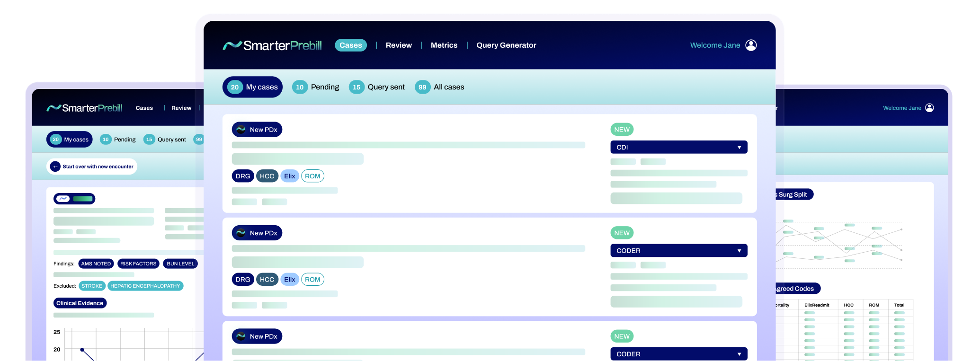Image resolution: width=980 pixels, height=361 pixels.
Task: Click the RISK FACTORS finding tag
Action: pos(138,264)
